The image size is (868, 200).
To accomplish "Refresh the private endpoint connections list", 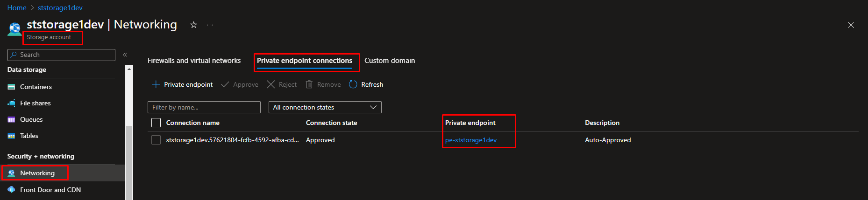I will pyautogui.click(x=366, y=84).
